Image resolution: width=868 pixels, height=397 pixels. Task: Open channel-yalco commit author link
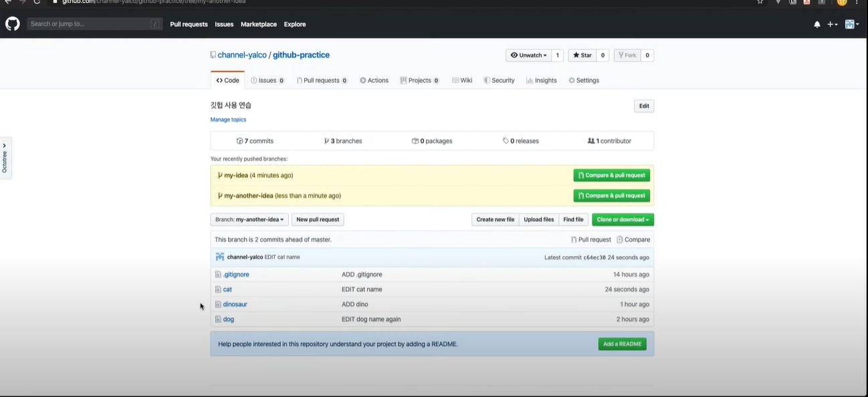click(245, 257)
